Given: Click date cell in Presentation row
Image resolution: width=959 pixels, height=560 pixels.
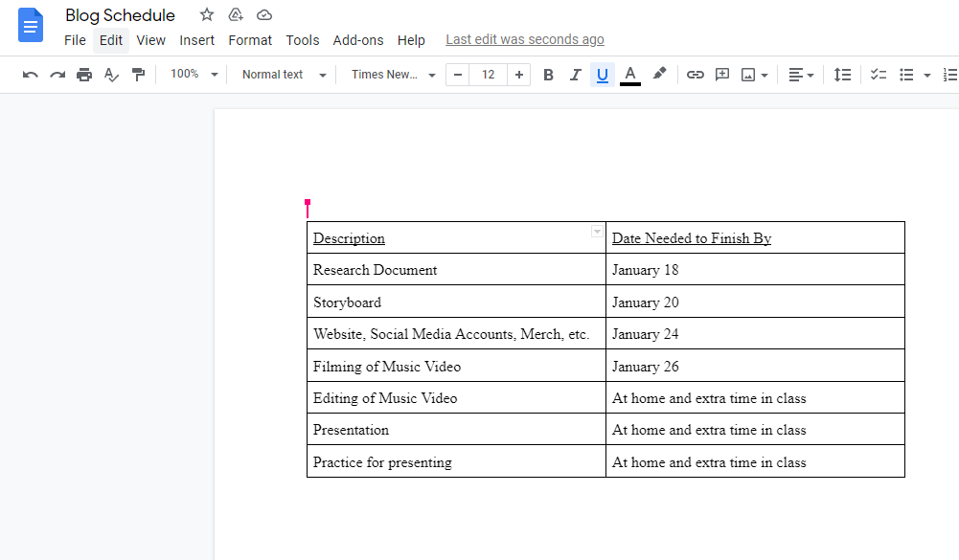Looking at the screenshot, I should point(755,430).
